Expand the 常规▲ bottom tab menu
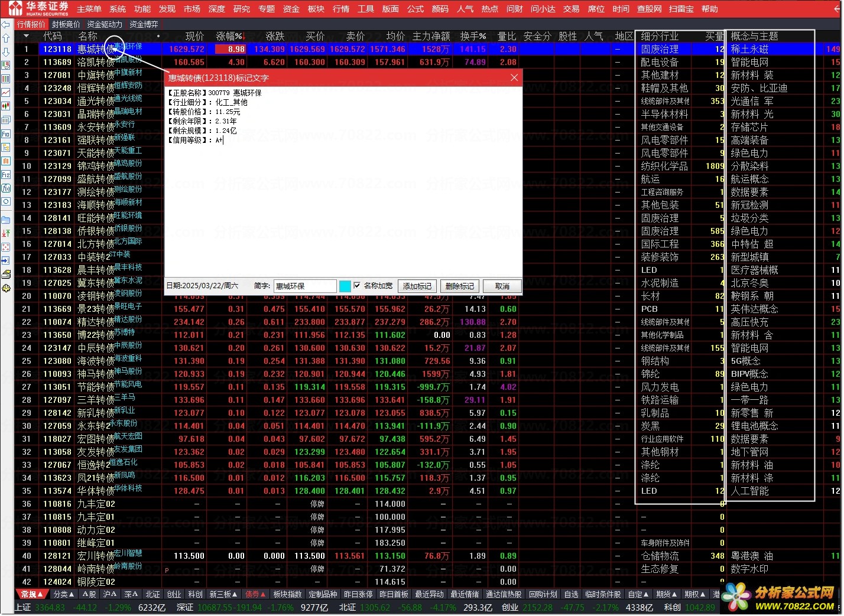Image resolution: width=844 pixels, height=616 pixels. (x=32, y=594)
